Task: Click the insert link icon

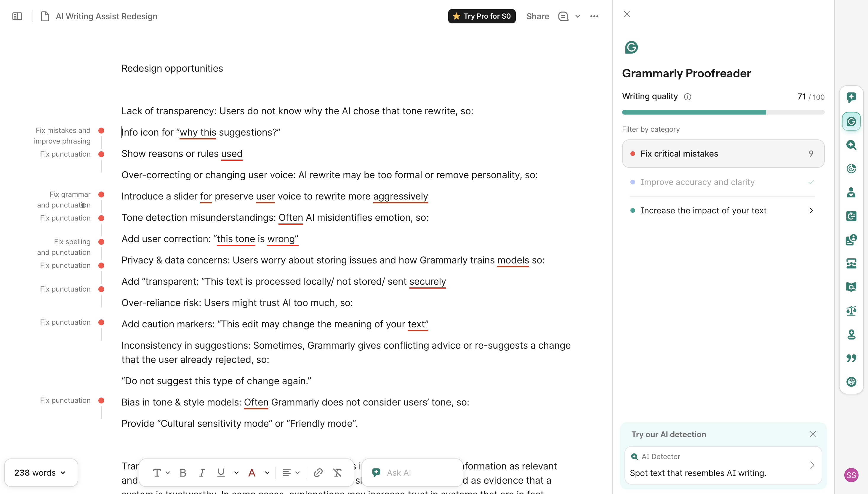Action: [x=318, y=473]
